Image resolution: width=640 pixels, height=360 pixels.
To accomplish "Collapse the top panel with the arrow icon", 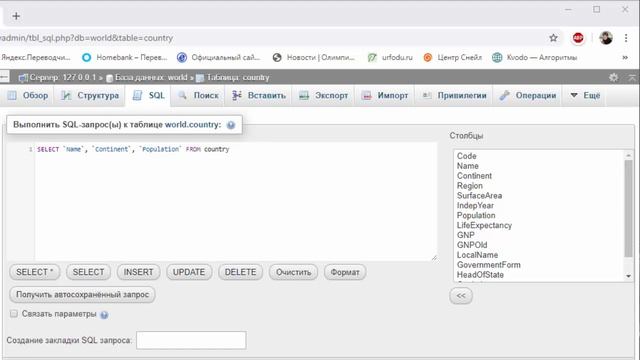I will click(632, 78).
